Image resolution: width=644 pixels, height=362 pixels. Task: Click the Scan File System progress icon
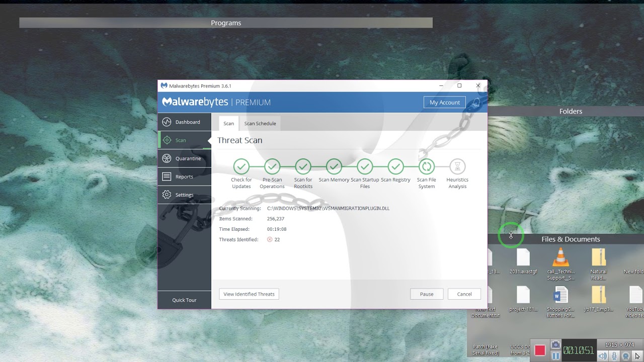click(x=427, y=166)
